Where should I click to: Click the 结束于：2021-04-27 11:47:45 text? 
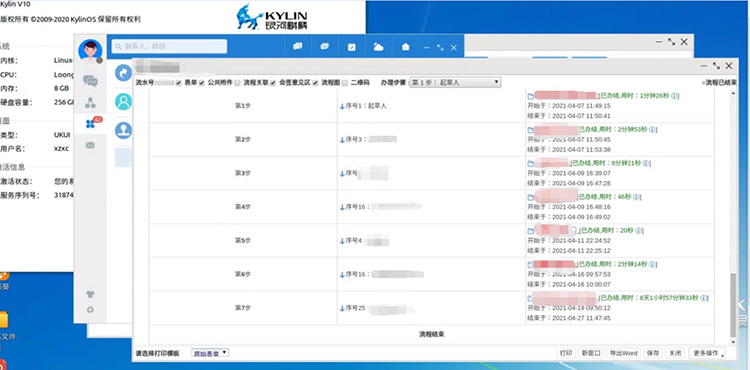[x=569, y=318]
